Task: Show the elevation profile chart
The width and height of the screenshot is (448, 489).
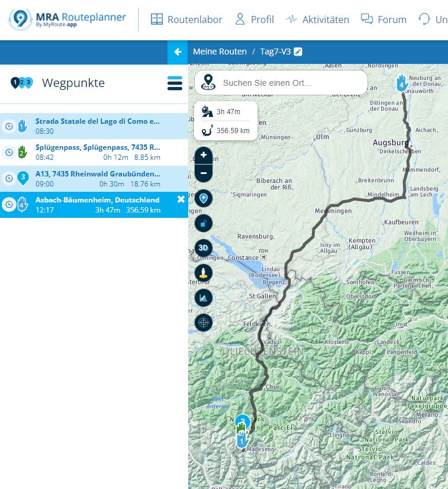Action: [204, 298]
